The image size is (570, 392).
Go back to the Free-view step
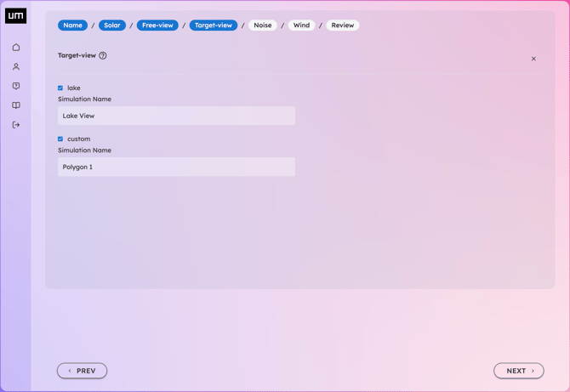pyautogui.click(x=157, y=26)
